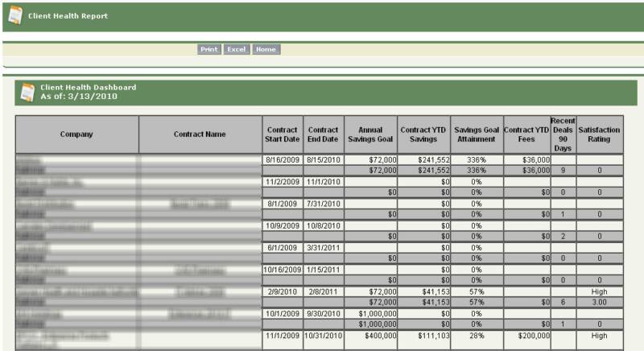644x351 pixels.
Task: Select the 8/16/2009 start date cell
Action: [283, 159]
